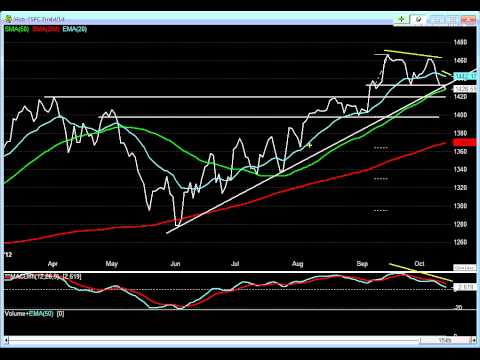Click the SMA(50) green indicator label
Viewport: 480px width, 360px height.
(x=17, y=29)
